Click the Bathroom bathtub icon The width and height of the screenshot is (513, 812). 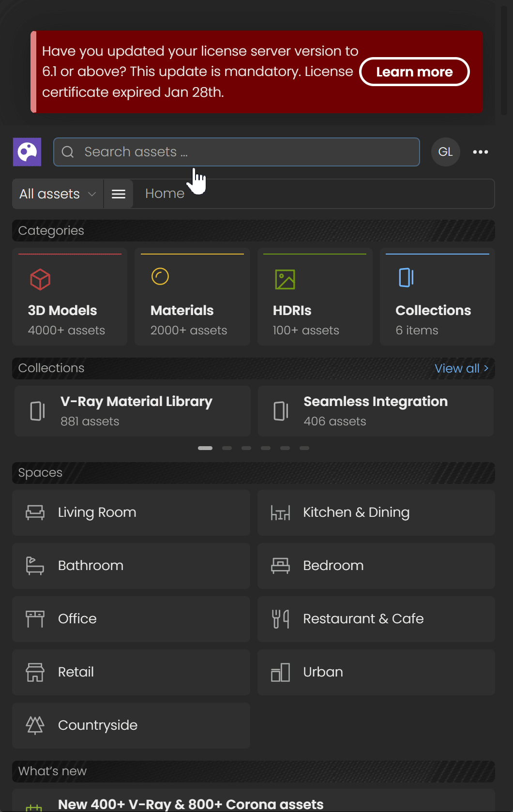pyautogui.click(x=35, y=566)
